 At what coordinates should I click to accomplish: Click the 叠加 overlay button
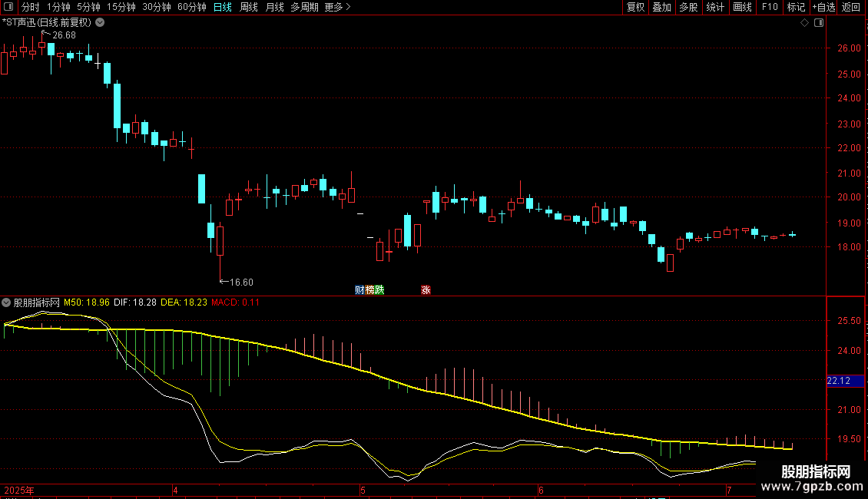coord(661,7)
